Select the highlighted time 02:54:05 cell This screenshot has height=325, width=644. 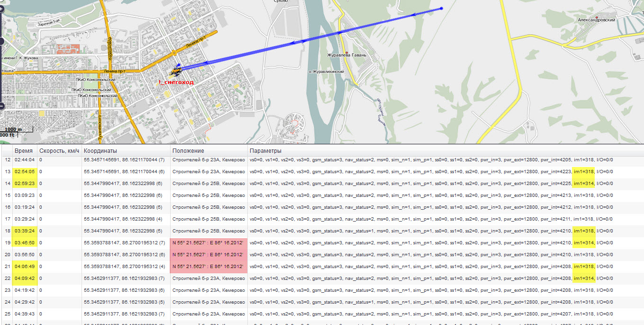point(24,172)
